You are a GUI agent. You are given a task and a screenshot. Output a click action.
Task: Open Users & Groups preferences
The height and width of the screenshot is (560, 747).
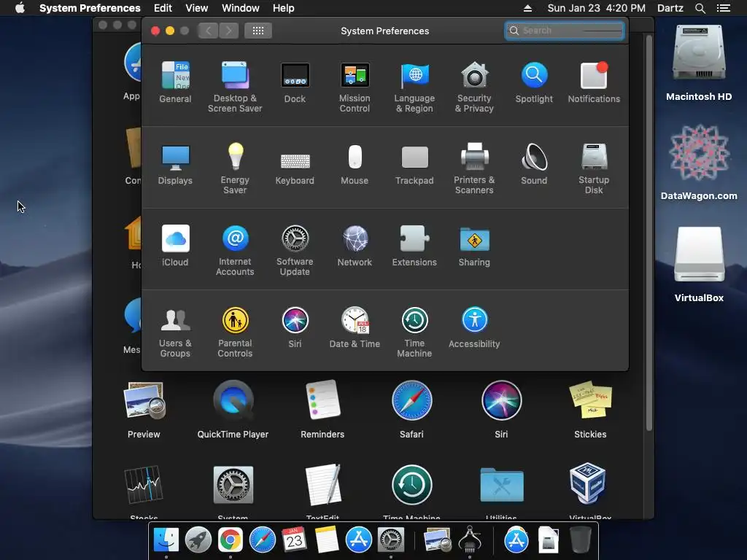(x=175, y=332)
